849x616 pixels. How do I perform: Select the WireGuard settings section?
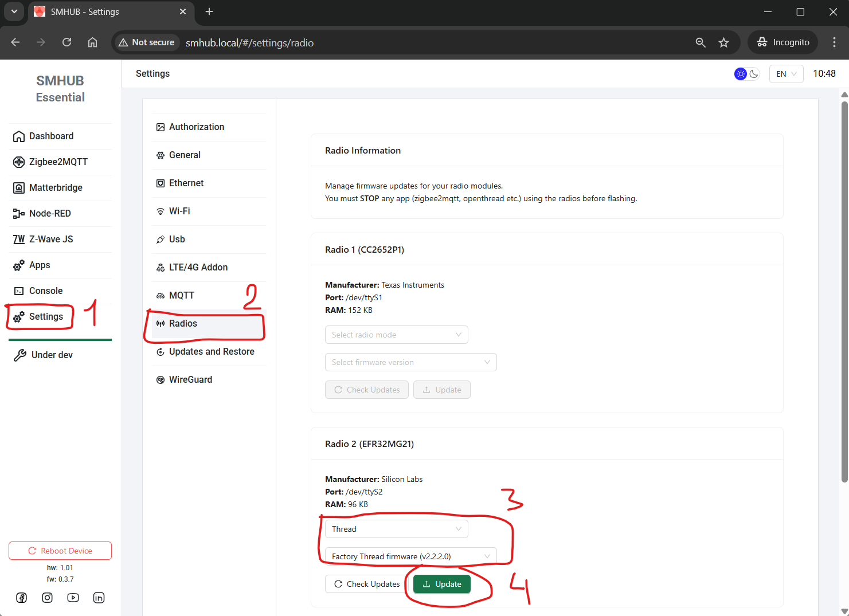click(x=190, y=379)
